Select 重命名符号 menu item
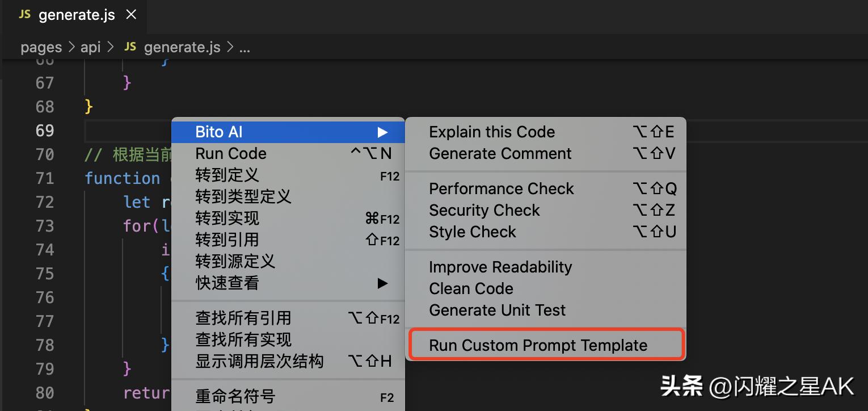The width and height of the screenshot is (868, 411). click(288, 397)
